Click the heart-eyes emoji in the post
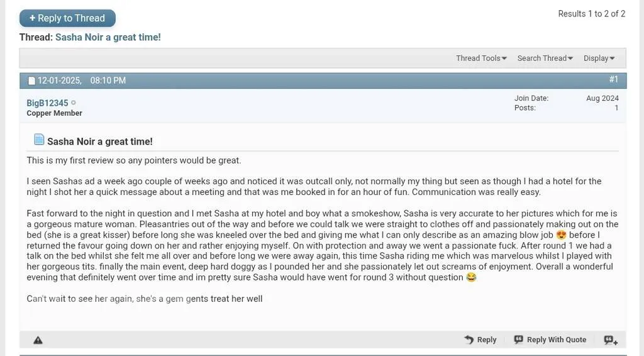 562,235
